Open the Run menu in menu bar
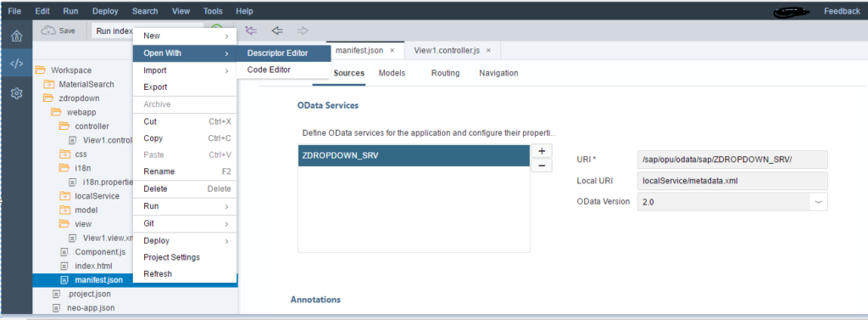 pyautogui.click(x=70, y=11)
